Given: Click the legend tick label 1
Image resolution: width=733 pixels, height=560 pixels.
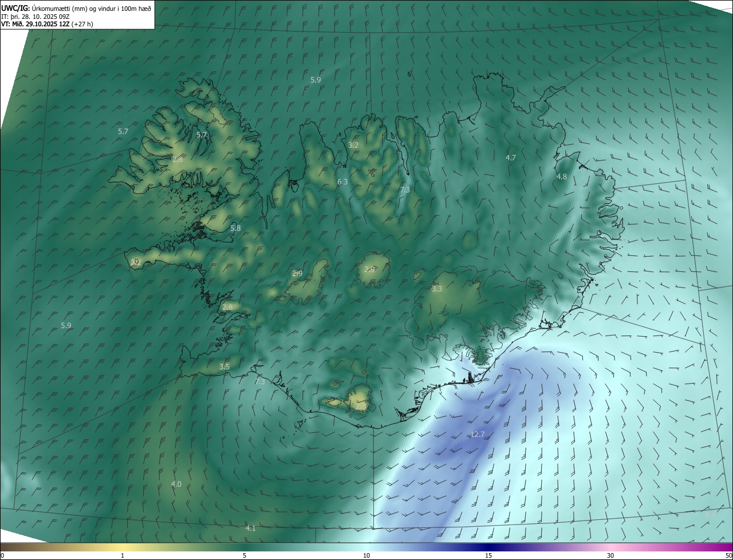Looking at the screenshot, I should pyautogui.click(x=123, y=555).
